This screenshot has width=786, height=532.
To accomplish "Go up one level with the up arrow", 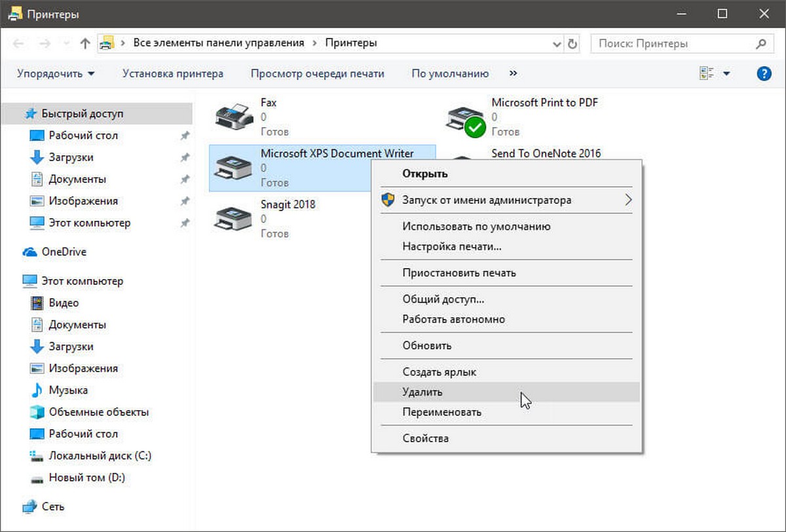I will [85, 44].
